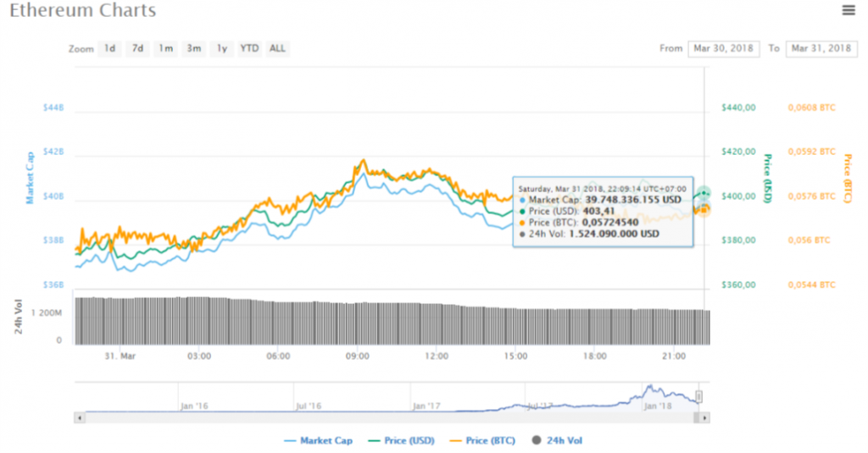Click the volume bars at 12:00
The image size is (868, 453).
pyautogui.click(x=437, y=326)
